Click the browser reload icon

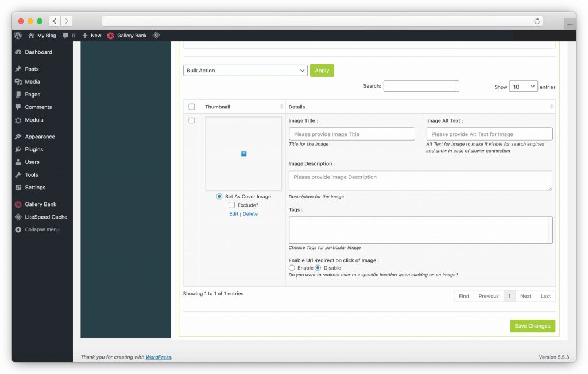coord(537,21)
